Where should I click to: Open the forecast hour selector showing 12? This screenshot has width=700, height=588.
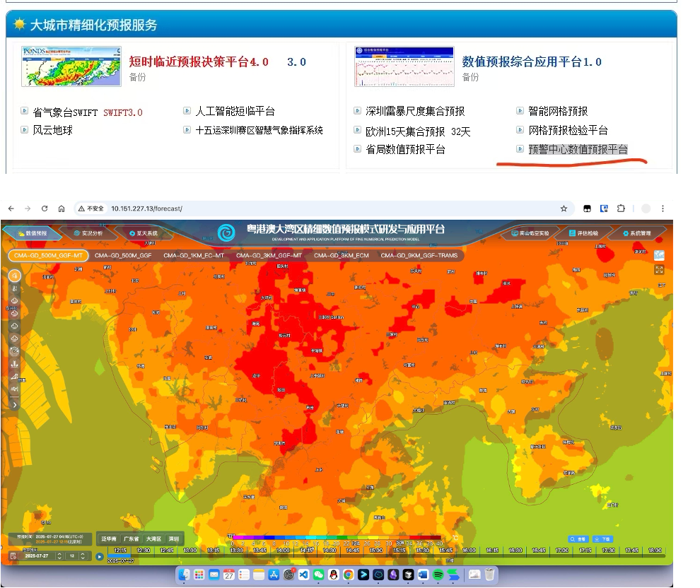tap(71, 556)
